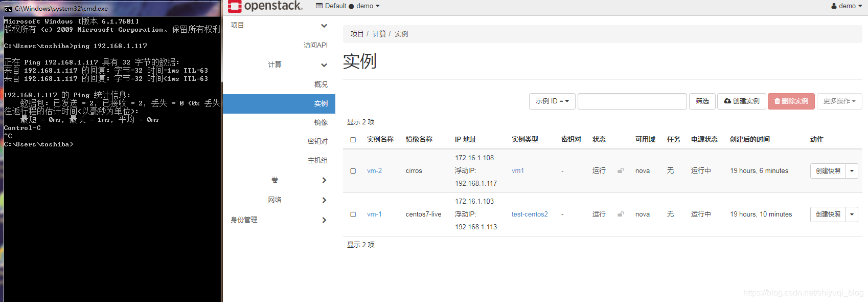Open 概况 in sidebar

321,84
